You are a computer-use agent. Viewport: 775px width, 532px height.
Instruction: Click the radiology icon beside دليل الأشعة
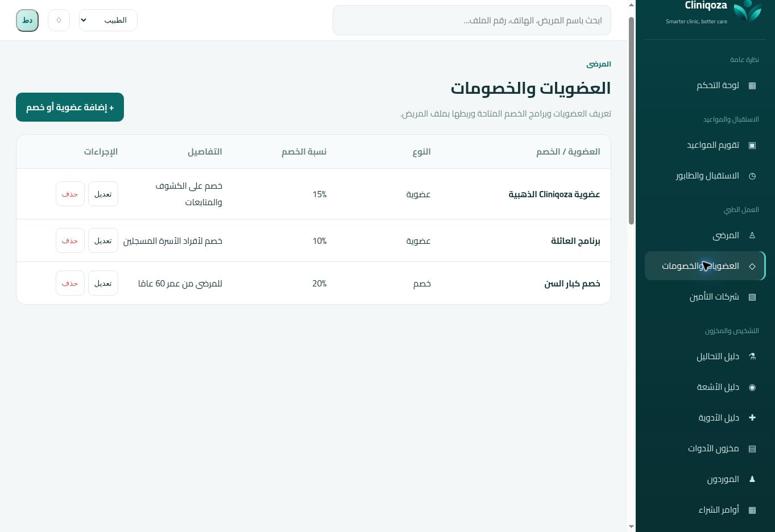752,387
